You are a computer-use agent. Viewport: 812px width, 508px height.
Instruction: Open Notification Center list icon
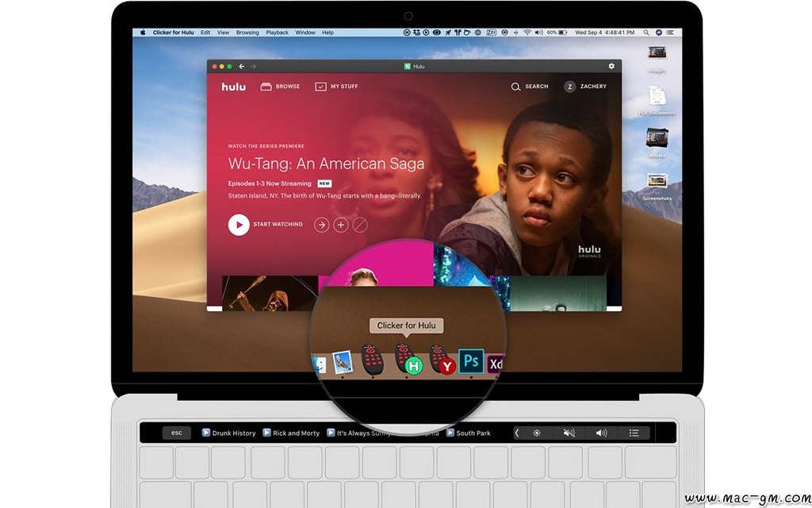671,32
